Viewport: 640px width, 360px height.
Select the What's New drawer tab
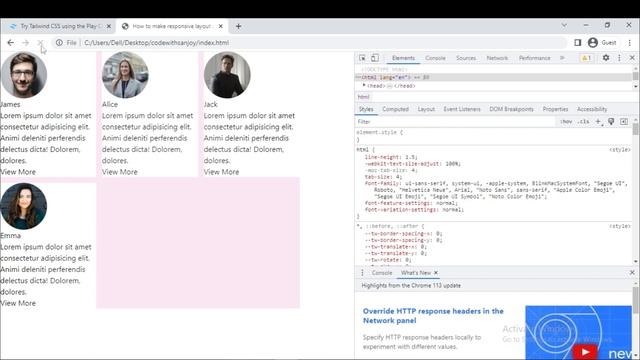pos(416,273)
